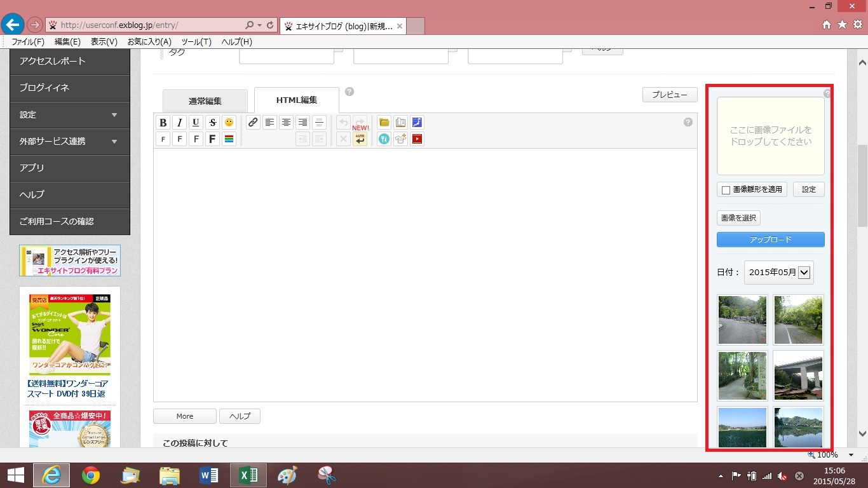Open ヘルプ(H) menu in menu bar
Viewport: 868px width, 488px height.
click(237, 42)
